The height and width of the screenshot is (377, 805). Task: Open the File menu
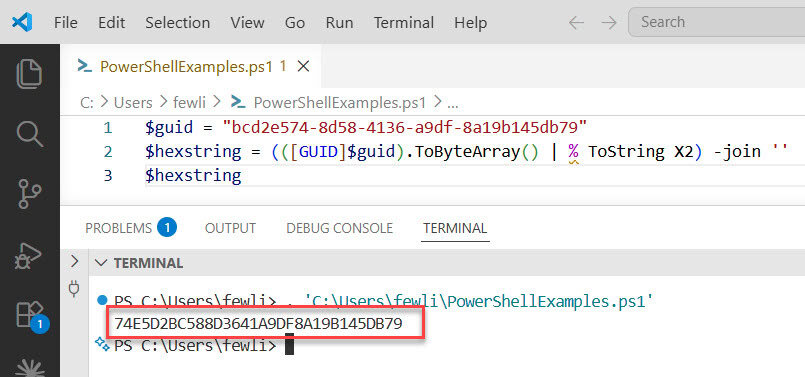pos(66,23)
